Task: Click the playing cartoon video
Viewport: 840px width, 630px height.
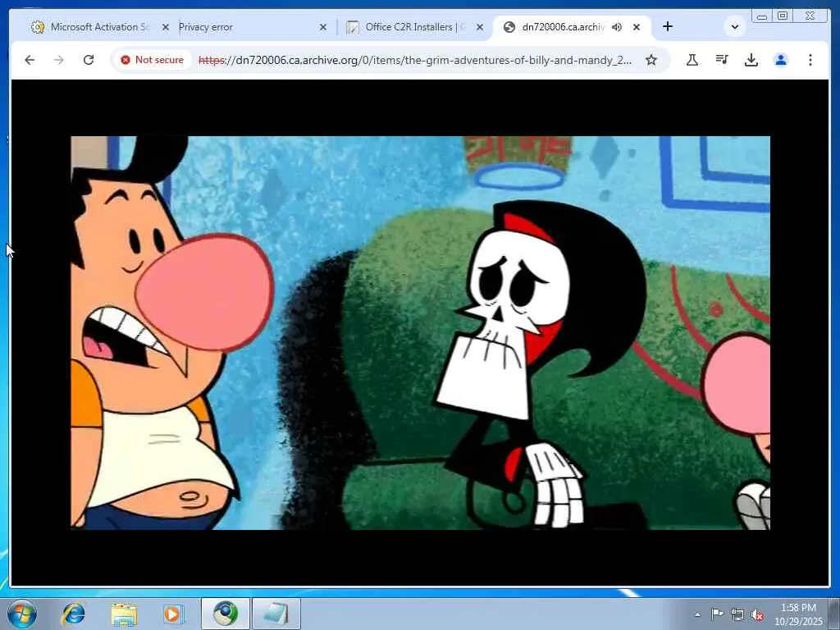Action: [421, 333]
